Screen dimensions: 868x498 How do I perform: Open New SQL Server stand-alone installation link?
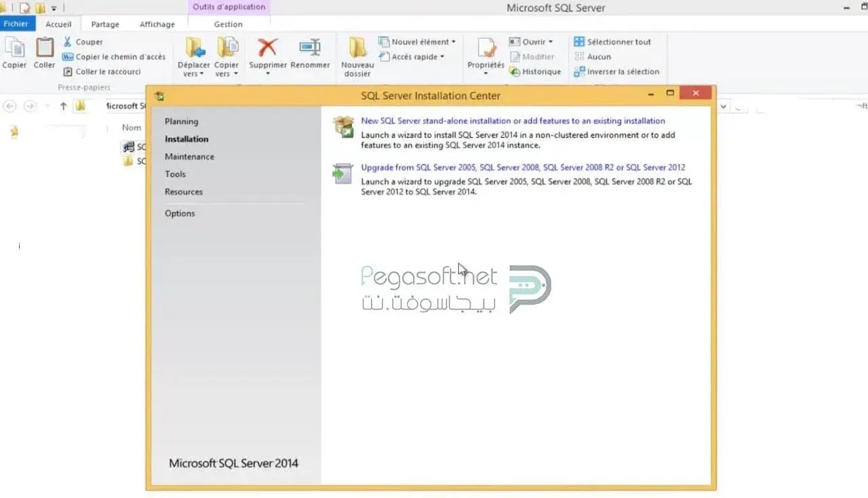pyautogui.click(x=513, y=121)
